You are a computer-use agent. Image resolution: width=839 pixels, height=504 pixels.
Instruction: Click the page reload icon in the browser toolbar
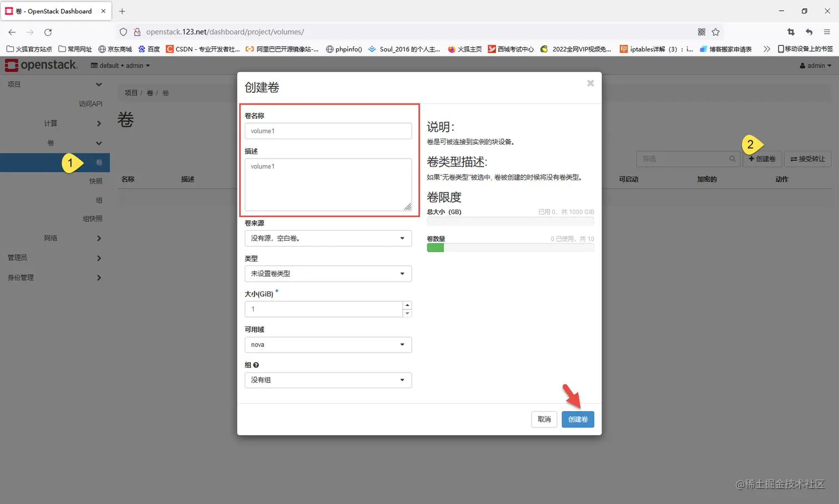point(48,32)
